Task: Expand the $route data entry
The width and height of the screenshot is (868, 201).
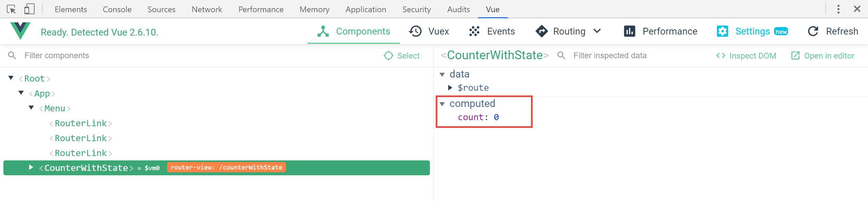Action: [x=450, y=88]
